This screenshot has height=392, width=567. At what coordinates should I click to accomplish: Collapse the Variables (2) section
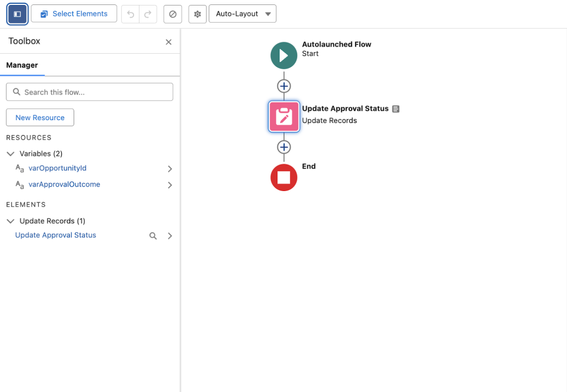[x=11, y=154]
